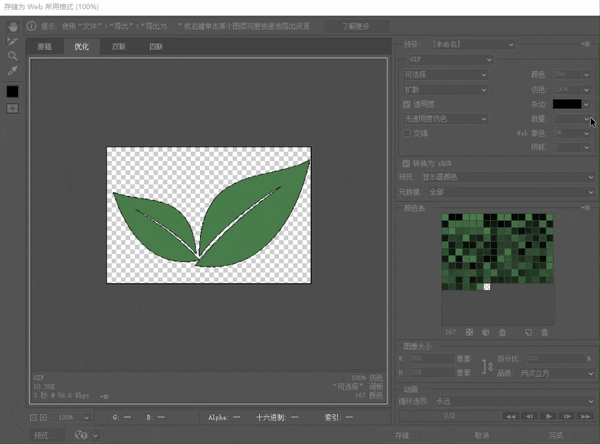Toggle the 转换为 sRGB checkbox
This screenshot has height=444, width=600.
click(406, 163)
